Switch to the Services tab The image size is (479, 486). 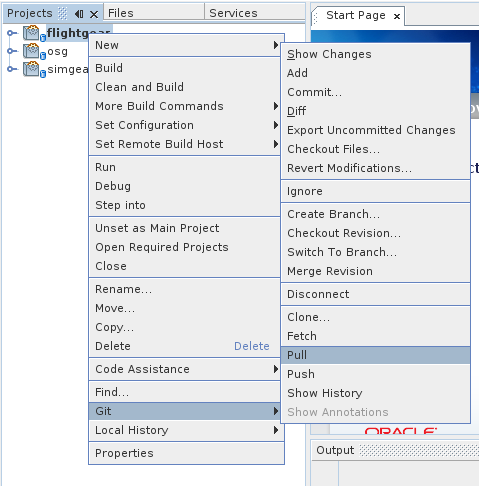(255, 13)
